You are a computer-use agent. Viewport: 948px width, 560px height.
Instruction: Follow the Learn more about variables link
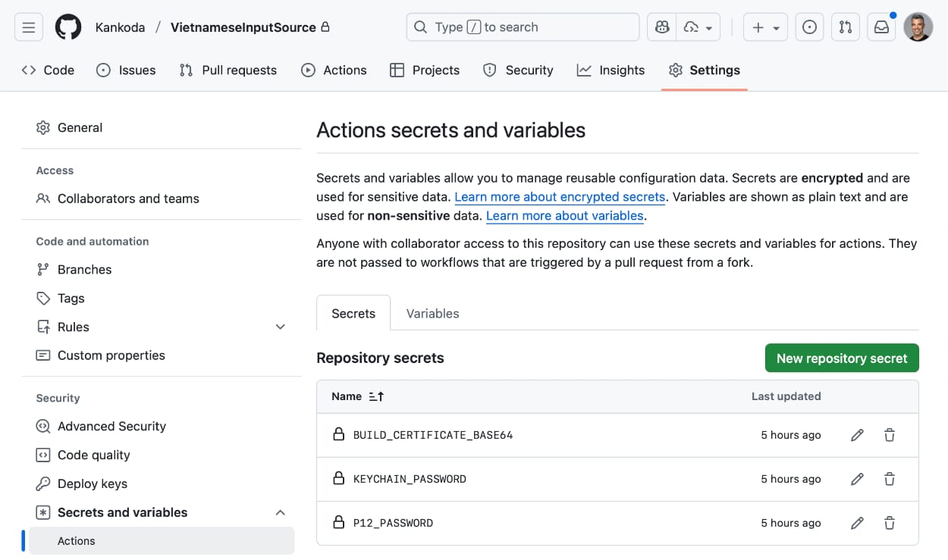pos(564,215)
